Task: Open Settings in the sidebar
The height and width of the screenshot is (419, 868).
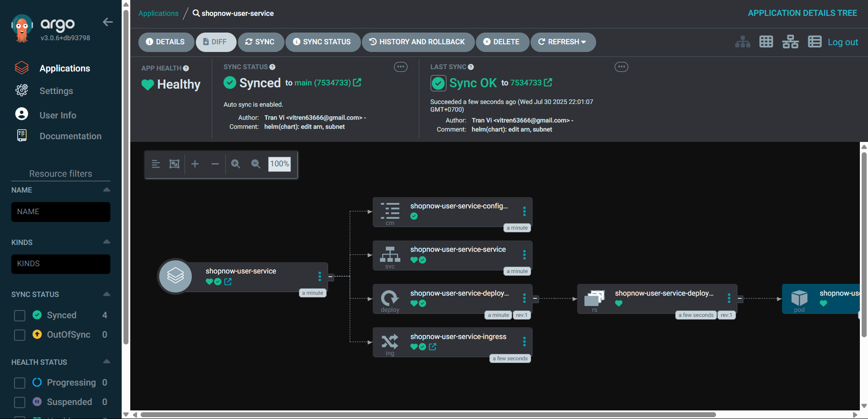Action: pos(56,91)
